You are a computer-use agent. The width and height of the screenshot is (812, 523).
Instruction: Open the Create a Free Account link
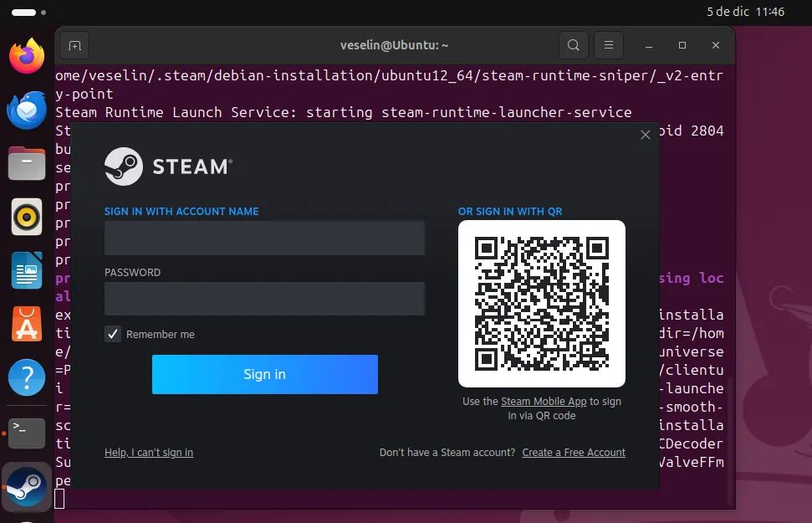point(574,453)
